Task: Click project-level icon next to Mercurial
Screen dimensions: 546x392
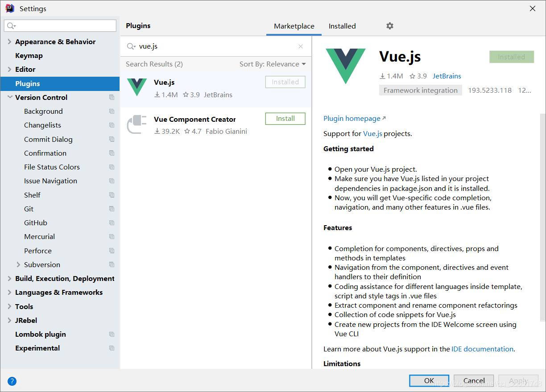Action: point(112,236)
